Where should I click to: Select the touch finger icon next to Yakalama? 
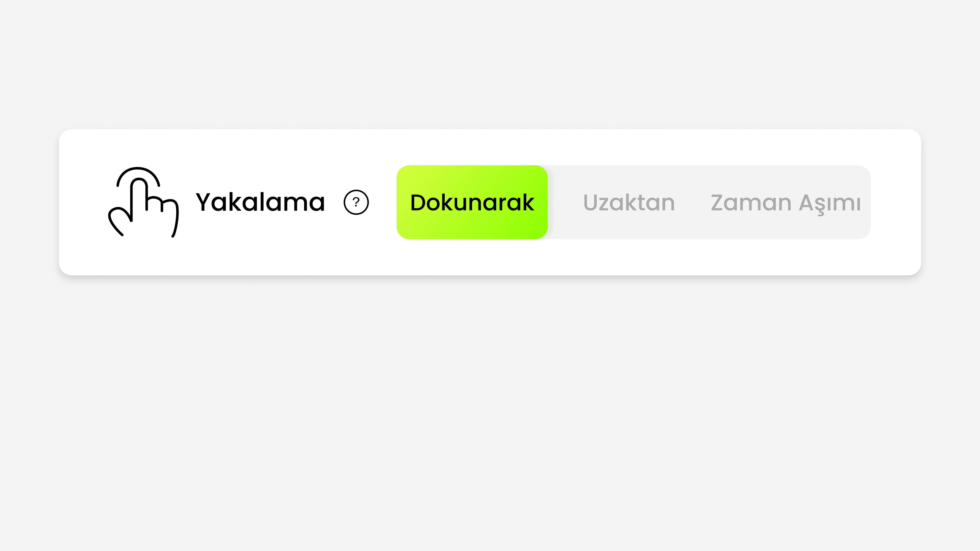click(143, 202)
